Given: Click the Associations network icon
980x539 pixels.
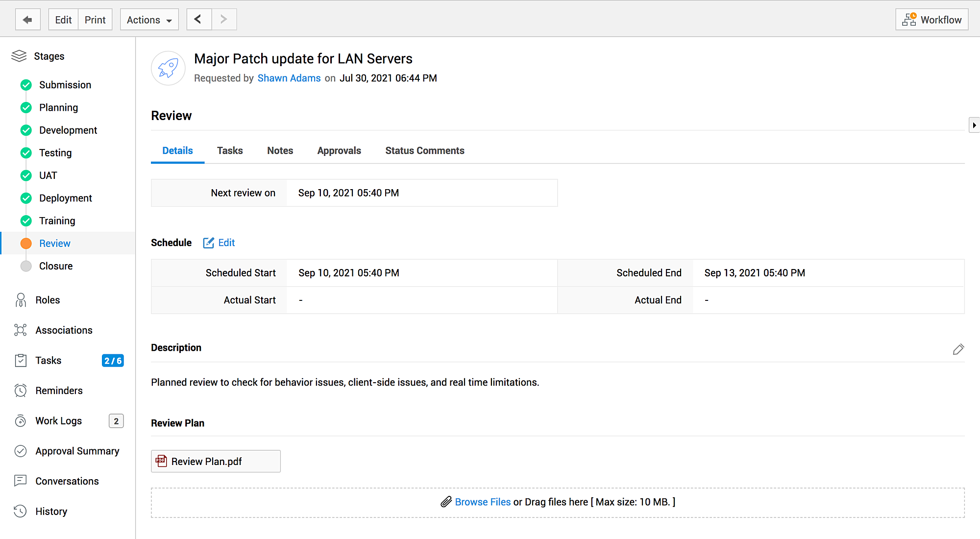Looking at the screenshot, I should [21, 330].
